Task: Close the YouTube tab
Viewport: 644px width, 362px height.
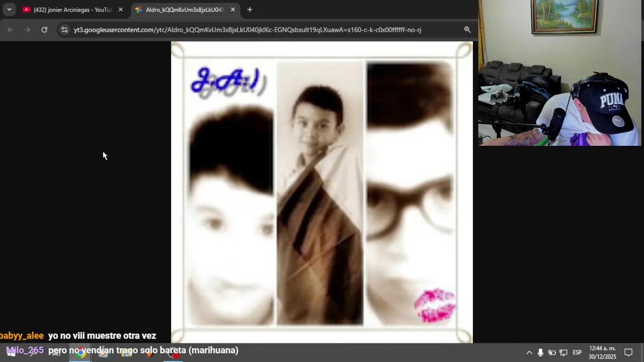Action: [120, 10]
